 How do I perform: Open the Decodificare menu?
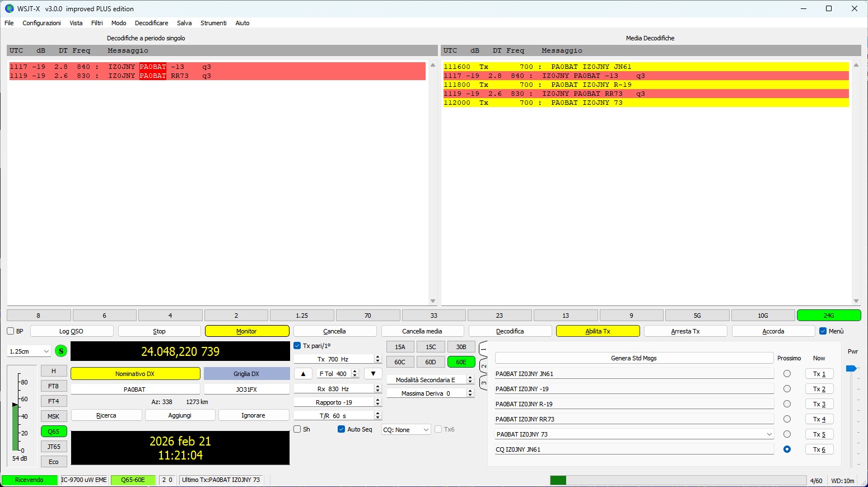(151, 23)
